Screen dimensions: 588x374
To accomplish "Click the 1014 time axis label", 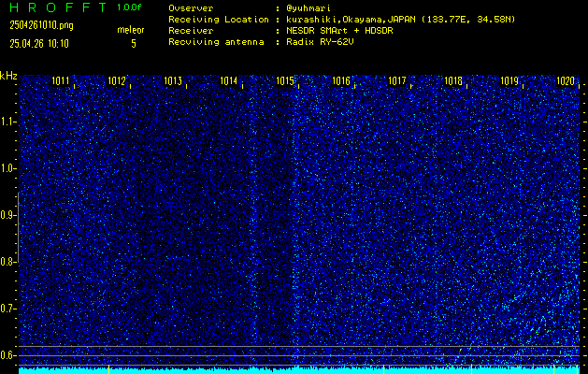I will click(229, 80).
